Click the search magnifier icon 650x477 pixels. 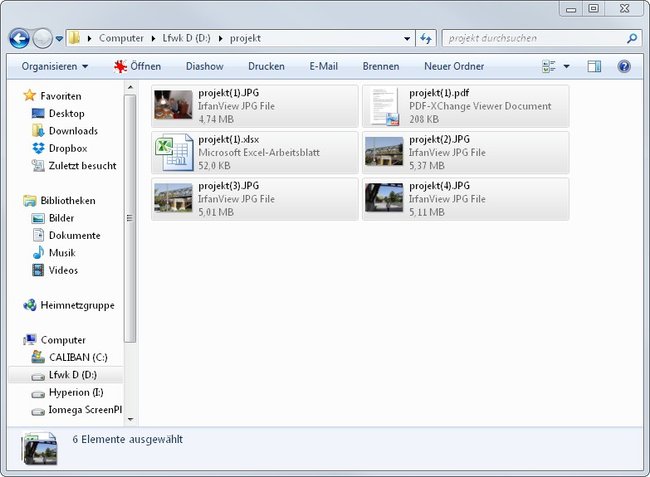point(632,39)
